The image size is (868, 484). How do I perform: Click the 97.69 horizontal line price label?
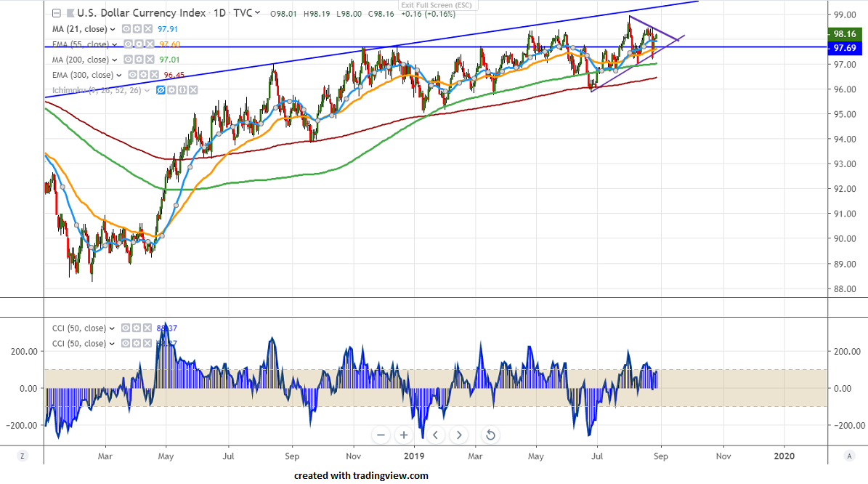[843, 47]
